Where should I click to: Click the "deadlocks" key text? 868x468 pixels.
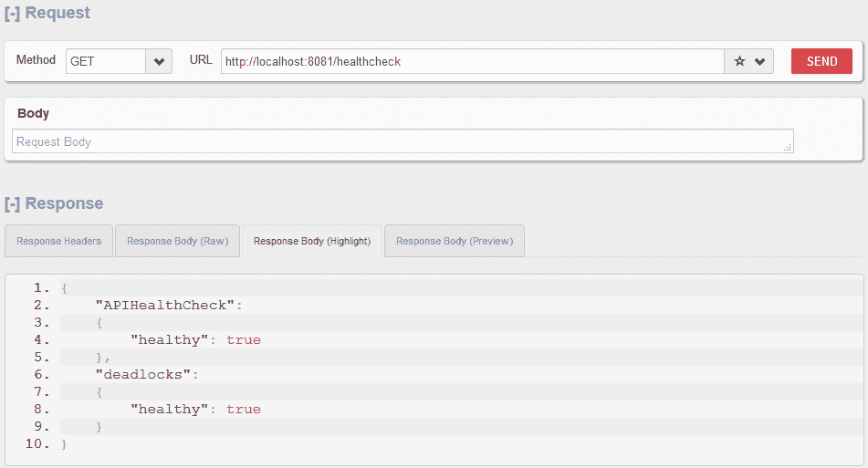tap(143, 375)
